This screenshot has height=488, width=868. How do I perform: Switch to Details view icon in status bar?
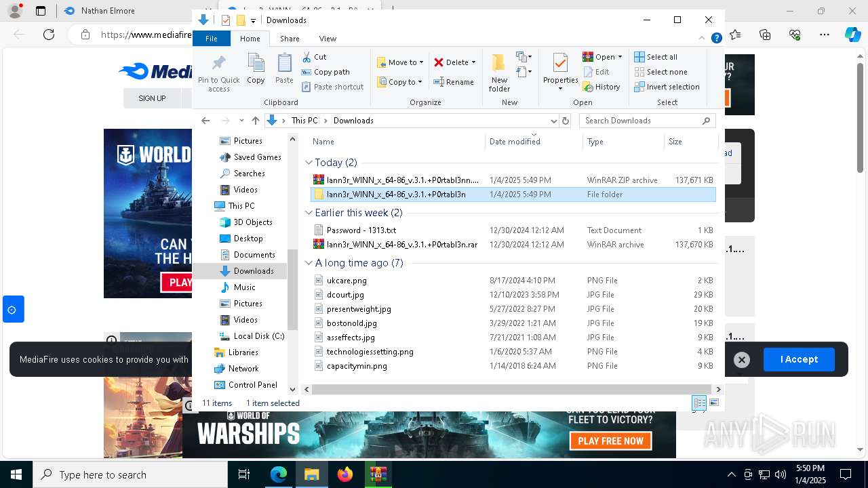click(x=699, y=403)
